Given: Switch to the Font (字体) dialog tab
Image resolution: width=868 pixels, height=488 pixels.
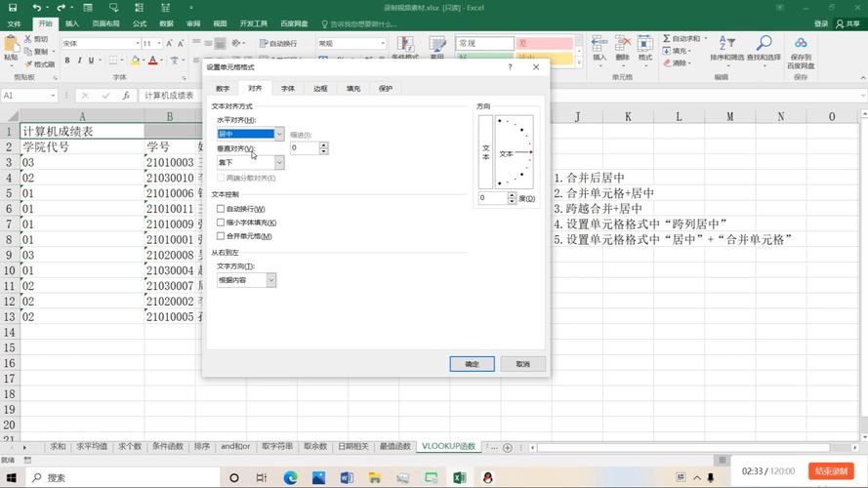Looking at the screenshot, I should [x=288, y=89].
